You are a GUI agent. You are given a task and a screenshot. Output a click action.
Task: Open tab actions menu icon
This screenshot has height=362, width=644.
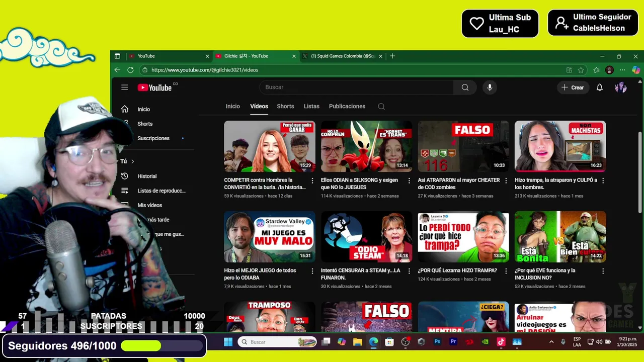coord(117,56)
